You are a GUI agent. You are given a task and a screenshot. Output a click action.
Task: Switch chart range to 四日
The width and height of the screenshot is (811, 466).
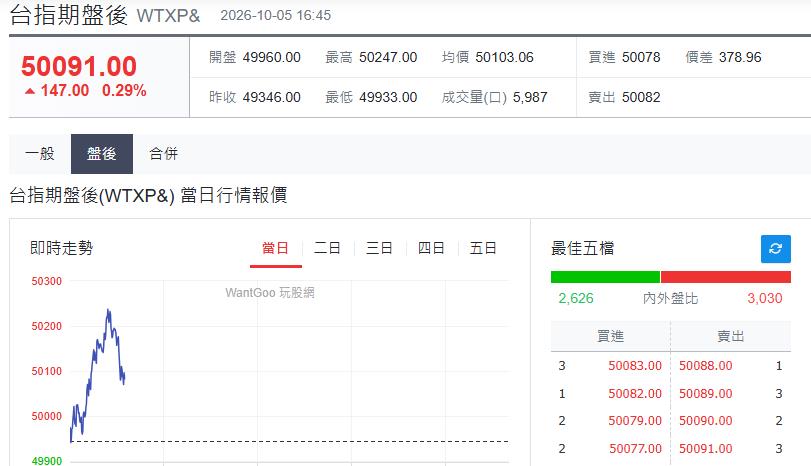point(431,248)
